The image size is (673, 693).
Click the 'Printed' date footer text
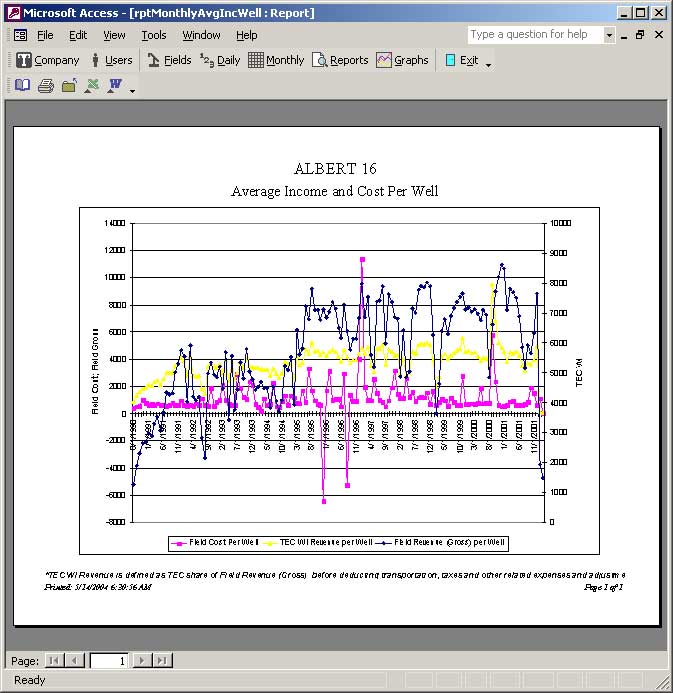pos(98,587)
